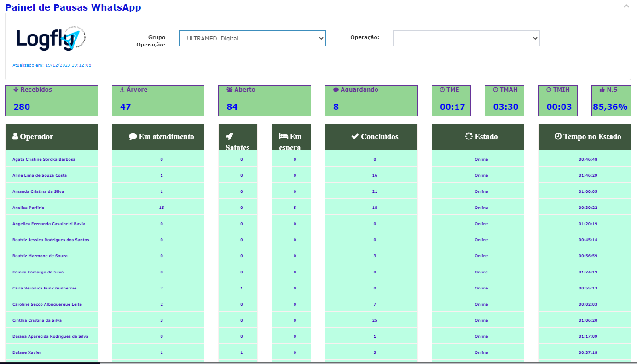Select operator Carla Veronica Funk Guilherme
This screenshot has height=364, width=637.
(x=45, y=288)
